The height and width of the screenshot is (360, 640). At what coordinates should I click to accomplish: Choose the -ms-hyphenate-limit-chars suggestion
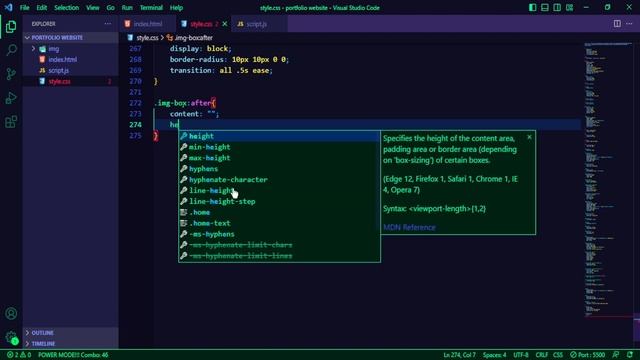279,245
